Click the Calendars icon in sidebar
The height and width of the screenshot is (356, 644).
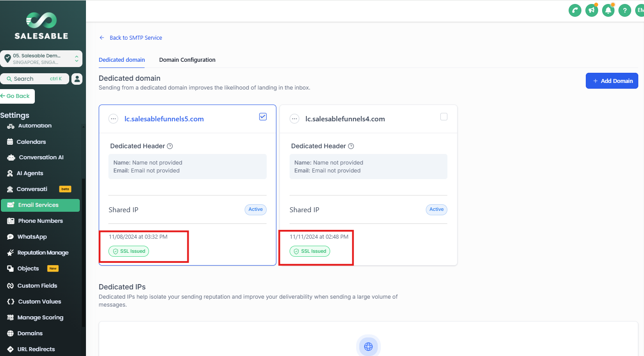(10, 142)
